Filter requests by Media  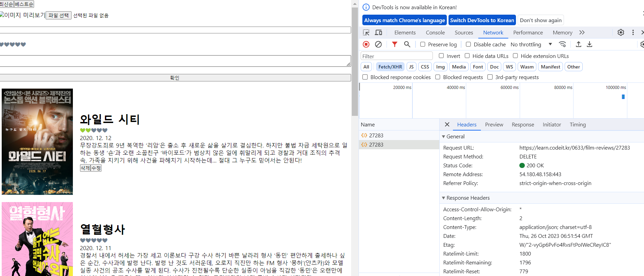pos(459,67)
